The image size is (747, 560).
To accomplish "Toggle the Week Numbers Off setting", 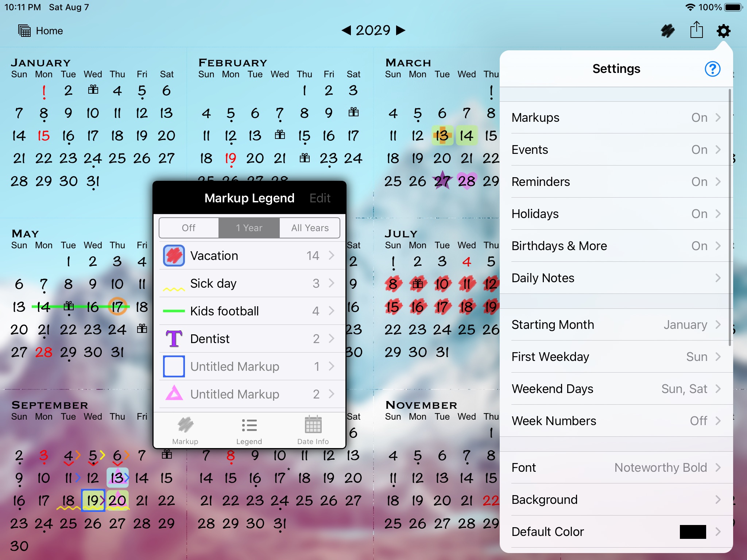I will pos(701,421).
